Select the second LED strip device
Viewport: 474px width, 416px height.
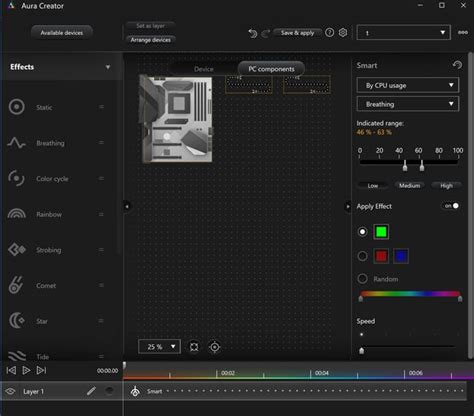[x=307, y=85]
